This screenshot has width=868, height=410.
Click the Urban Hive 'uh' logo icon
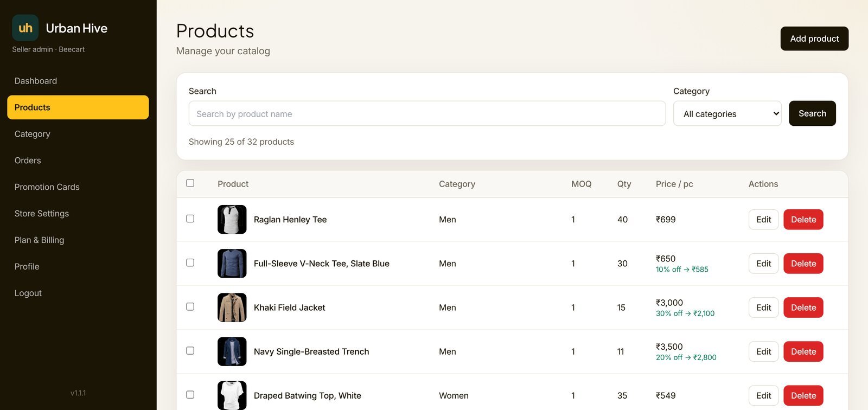[25, 28]
